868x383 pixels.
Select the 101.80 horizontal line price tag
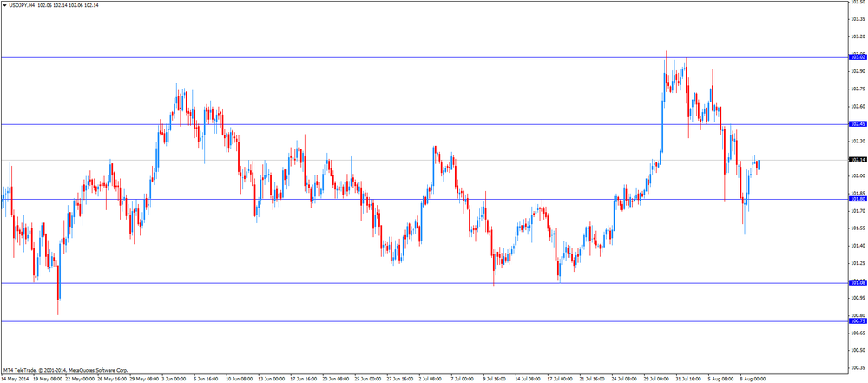point(858,199)
